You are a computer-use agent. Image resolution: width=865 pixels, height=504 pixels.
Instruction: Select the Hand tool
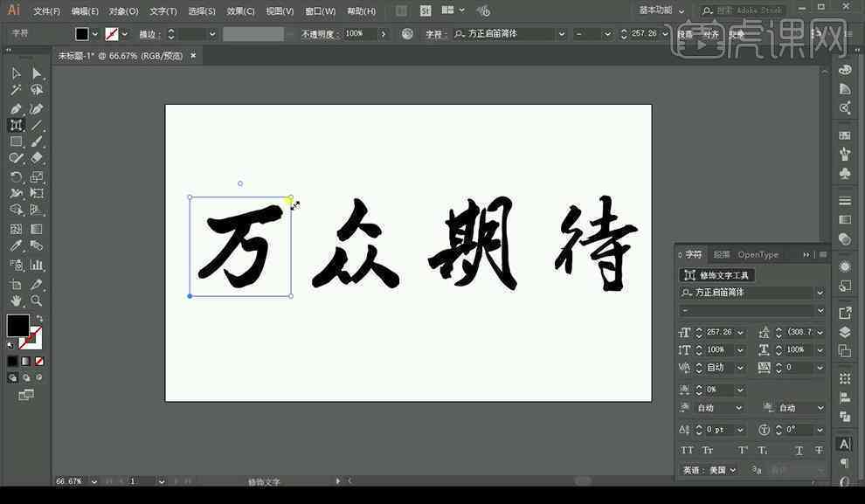[x=16, y=300]
